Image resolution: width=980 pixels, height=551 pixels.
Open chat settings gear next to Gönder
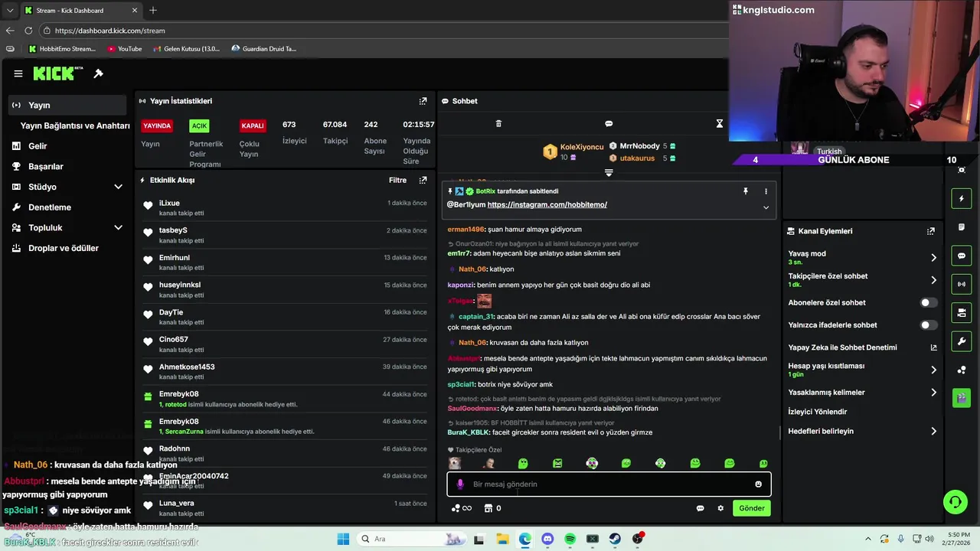[720, 508]
